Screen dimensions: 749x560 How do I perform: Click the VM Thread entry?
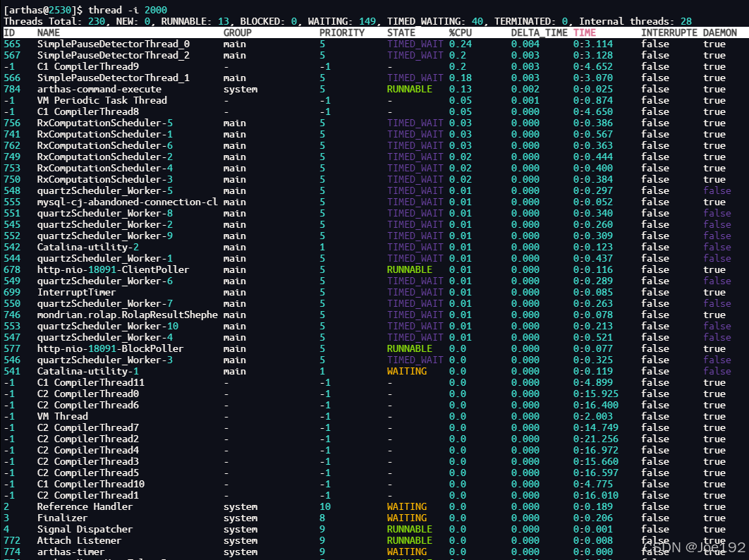point(63,417)
